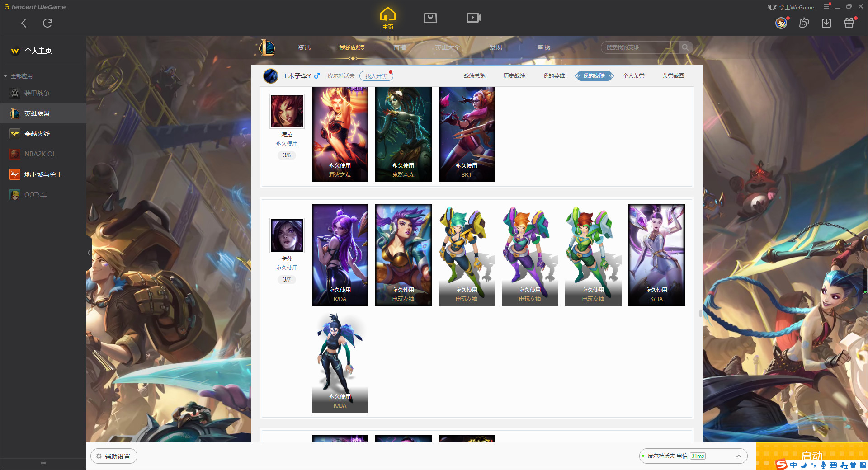Open the first purple K/DA skin card

[x=340, y=255]
